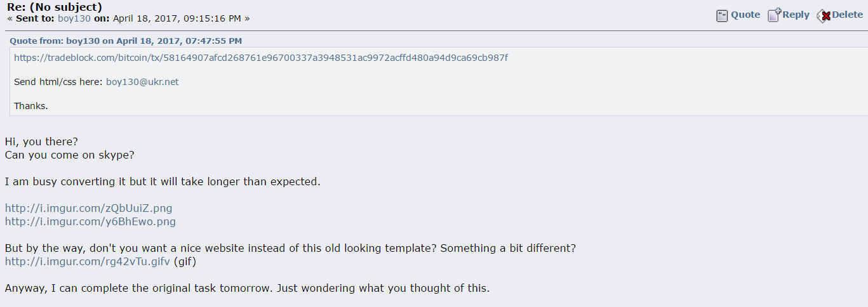Open the tradeblock.com bitcoin transaction link
The height and width of the screenshot is (307, 868).
pyautogui.click(x=261, y=58)
